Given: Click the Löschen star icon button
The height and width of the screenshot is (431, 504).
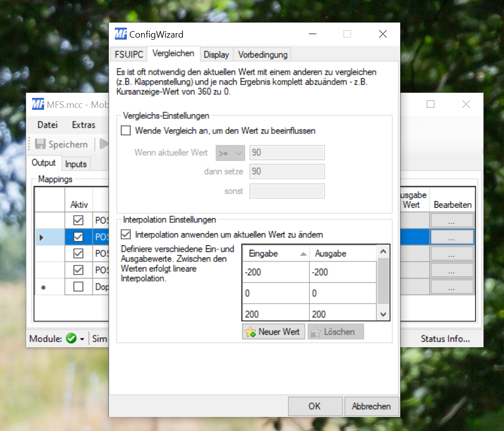Looking at the screenshot, I should 315,332.
